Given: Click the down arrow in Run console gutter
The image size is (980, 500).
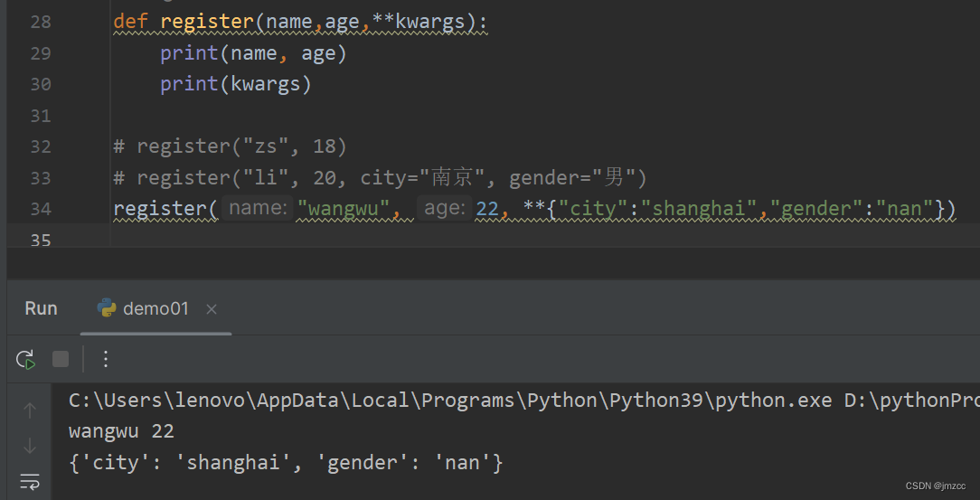Looking at the screenshot, I should click(29, 447).
